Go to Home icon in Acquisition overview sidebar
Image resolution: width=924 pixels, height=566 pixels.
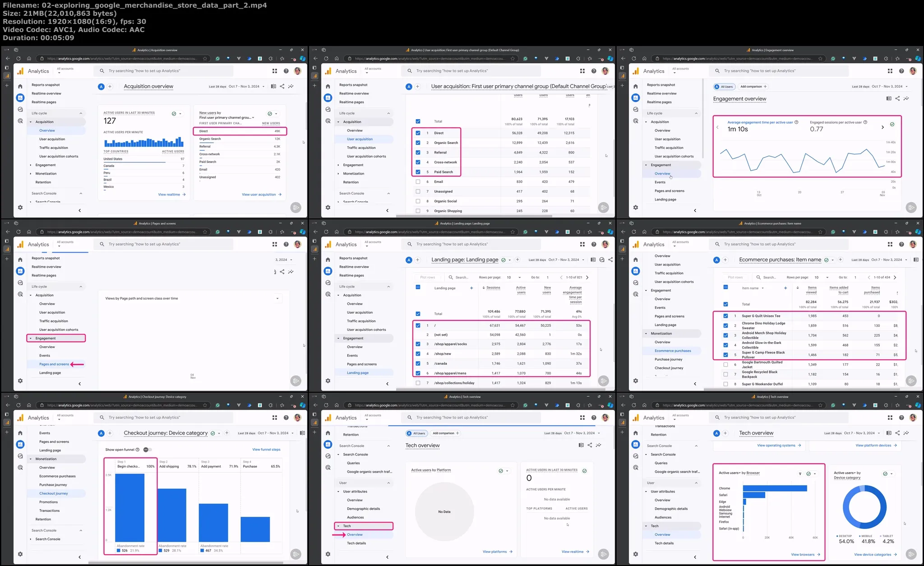tap(20, 86)
